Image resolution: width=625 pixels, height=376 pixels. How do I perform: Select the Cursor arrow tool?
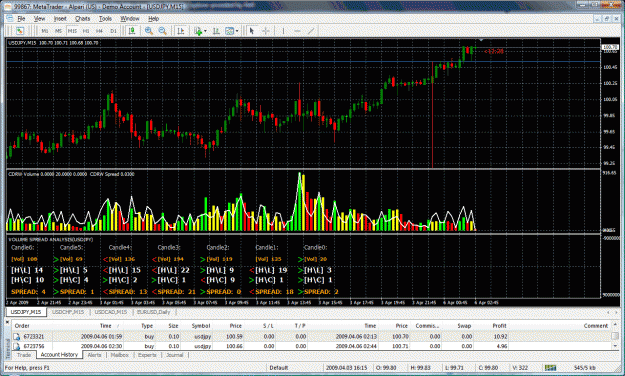click(252, 31)
